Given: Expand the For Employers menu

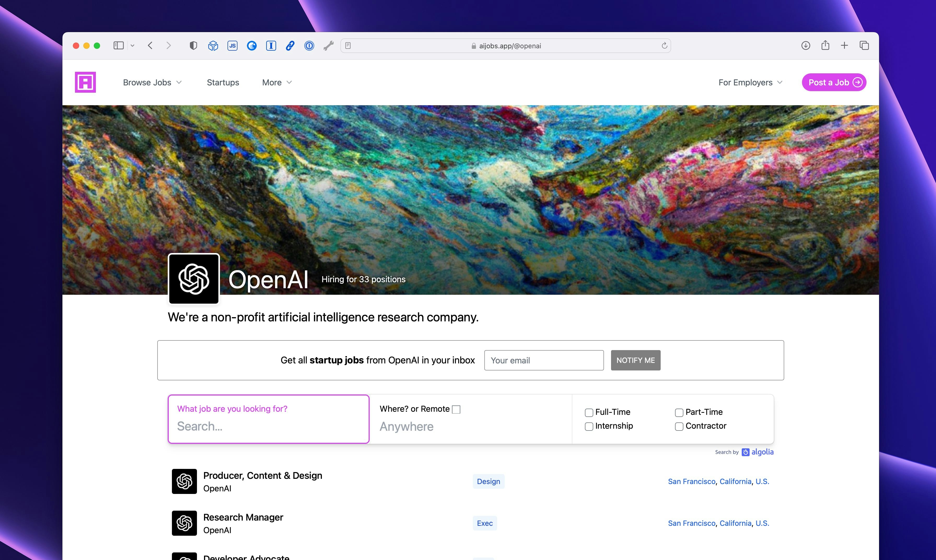Looking at the screenshot, I should pyautogui.click(x=750, y=82).
